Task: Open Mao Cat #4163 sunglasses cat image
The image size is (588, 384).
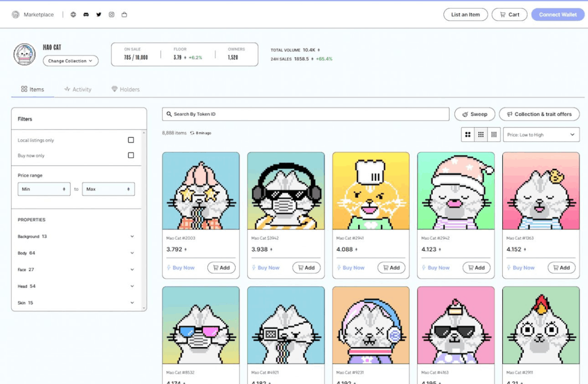Action: click(x=456, y=325)
